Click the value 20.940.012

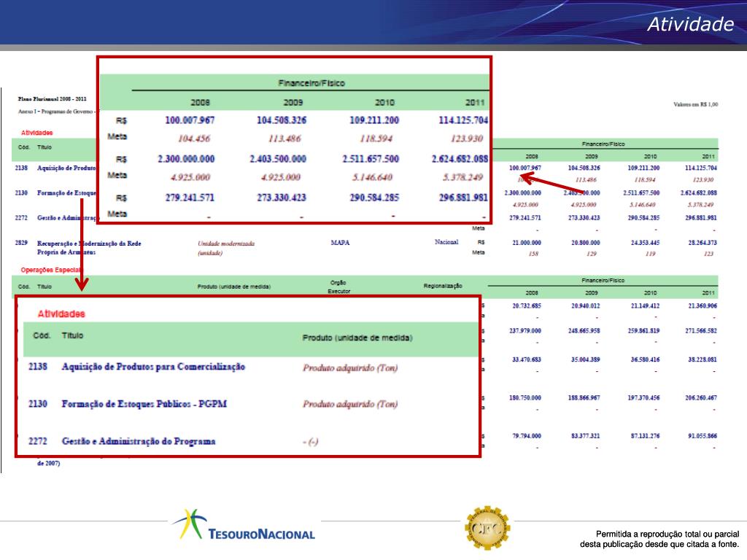point(586,306)
